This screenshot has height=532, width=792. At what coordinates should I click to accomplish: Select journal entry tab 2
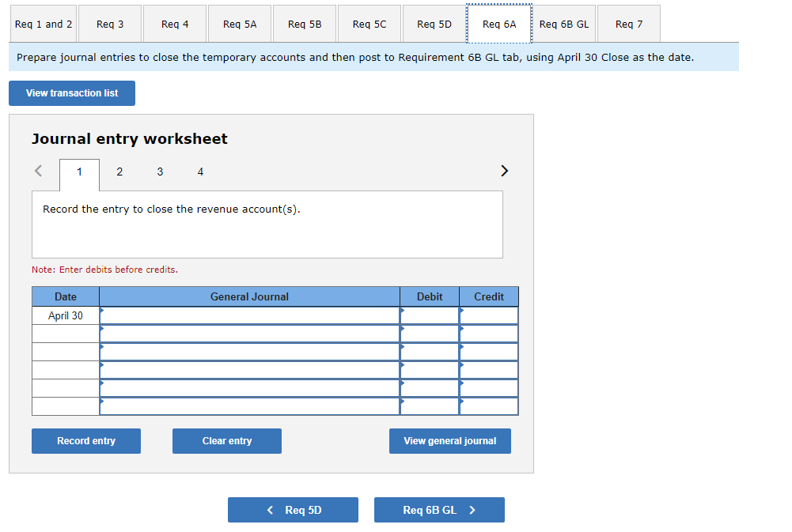pyautogui.click(x=119, y=172)
